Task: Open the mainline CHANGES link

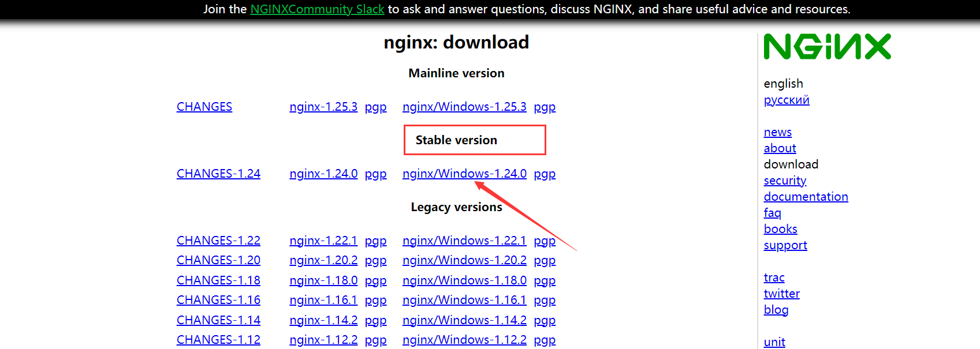Action: click(x=204, y=107)
